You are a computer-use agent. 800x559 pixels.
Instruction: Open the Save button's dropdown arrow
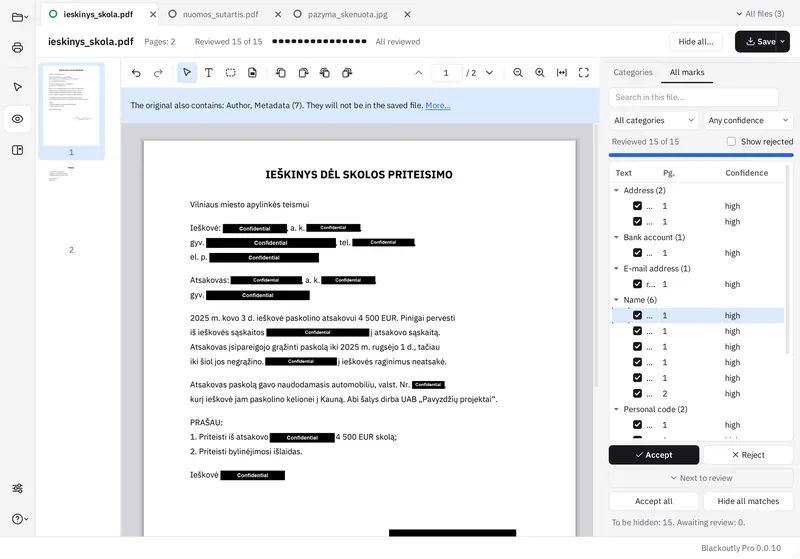[783, 42]
